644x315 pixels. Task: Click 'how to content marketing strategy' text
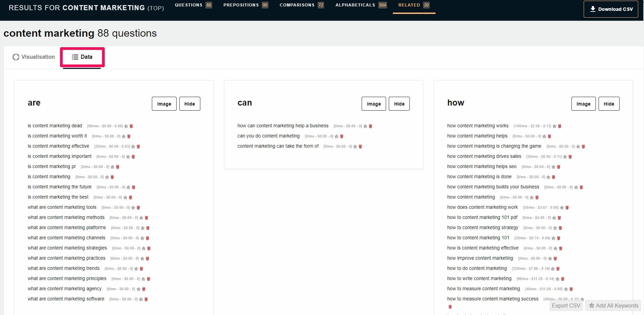tap(483, 227)
